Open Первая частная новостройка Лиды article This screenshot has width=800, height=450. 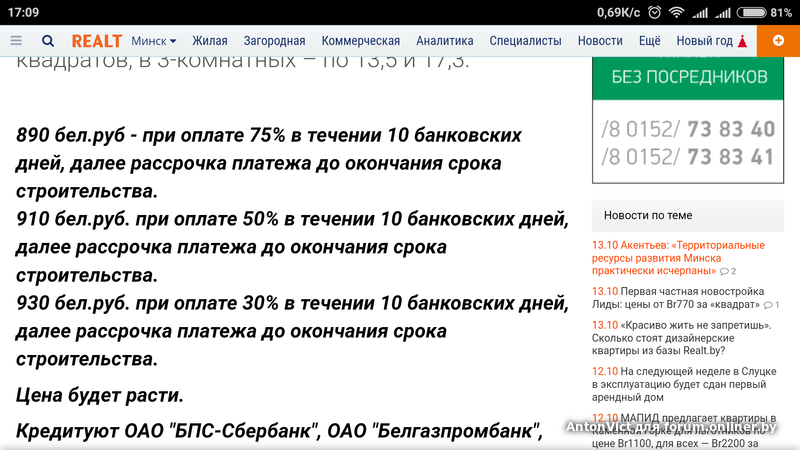point(678,298)
